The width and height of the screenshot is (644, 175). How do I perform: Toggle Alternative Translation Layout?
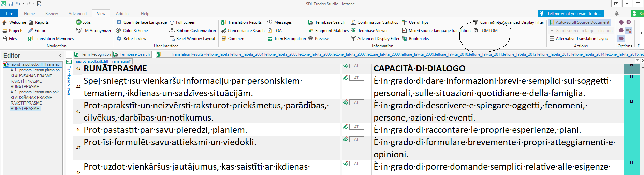pyautogui.click(x=582, y=39)
